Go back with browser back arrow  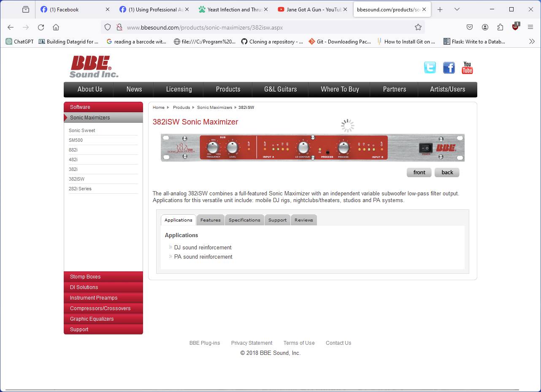pyautogui.click(x=11, y=27)
